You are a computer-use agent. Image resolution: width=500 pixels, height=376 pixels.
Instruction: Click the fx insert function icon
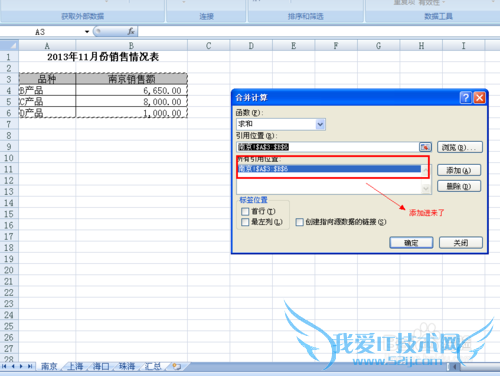tap(131, 31)
